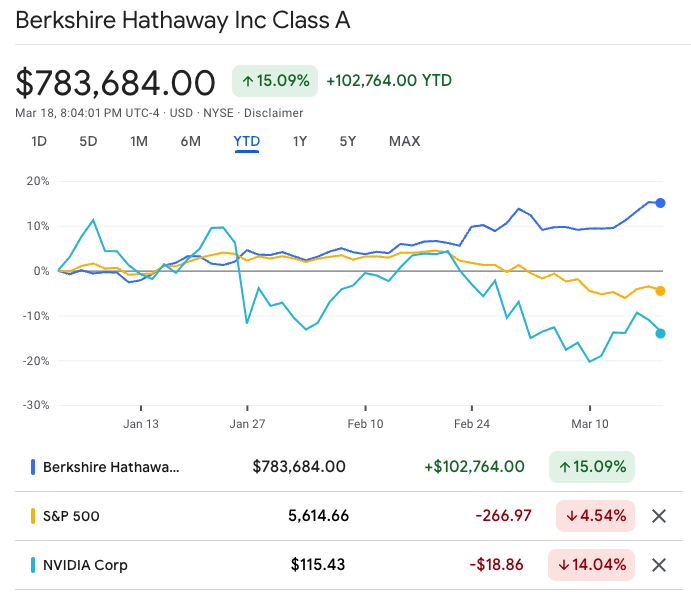View the 5Y chart range
The image size is (691, 596).
tap(347, 141)
